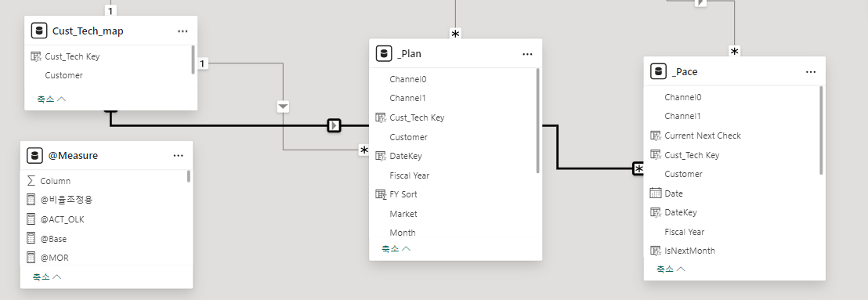
Task: Click the Cust_Tech_map table database icon
Action: (x=38, y=31)
